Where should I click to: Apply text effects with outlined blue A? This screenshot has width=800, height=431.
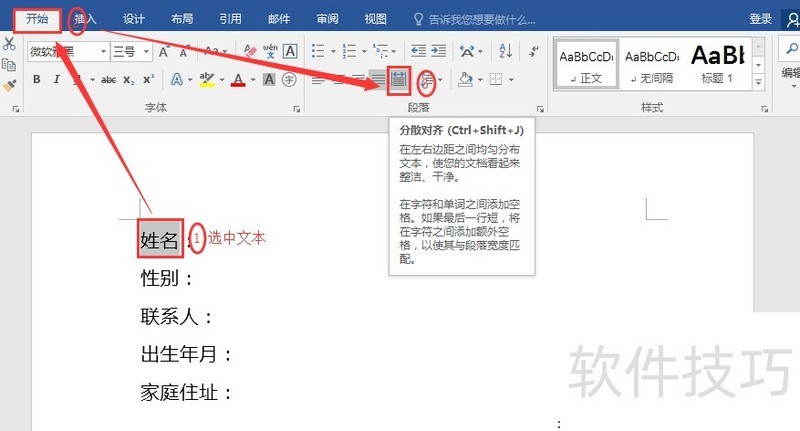tap(177, 80)
